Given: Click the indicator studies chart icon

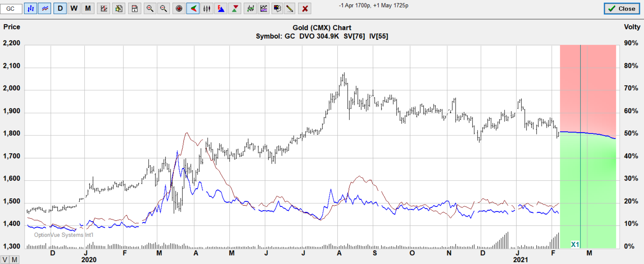Looking at the screenshot, I should pos(264,9).
